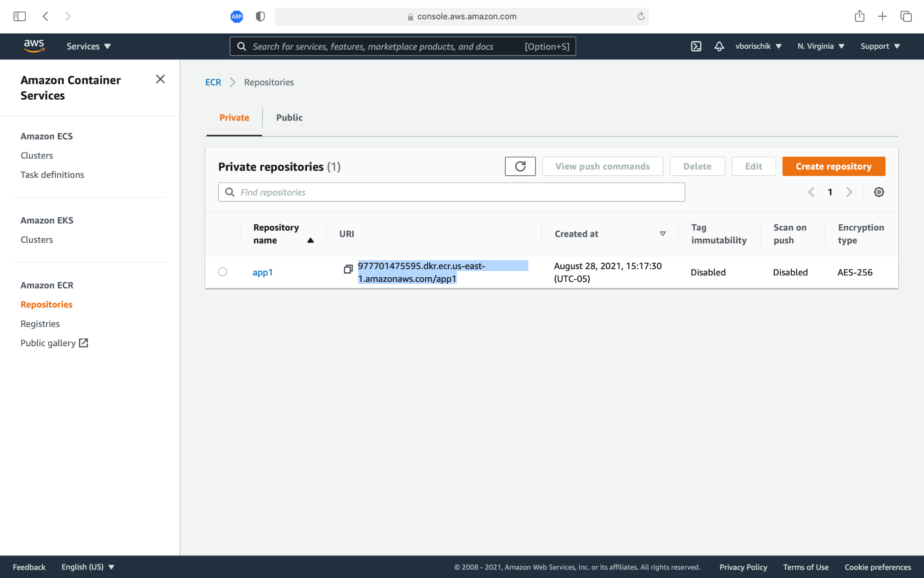Sort by Created at arrow
Image resolution: width=924 pixels, height=578 pixels.
coord(663,234)
